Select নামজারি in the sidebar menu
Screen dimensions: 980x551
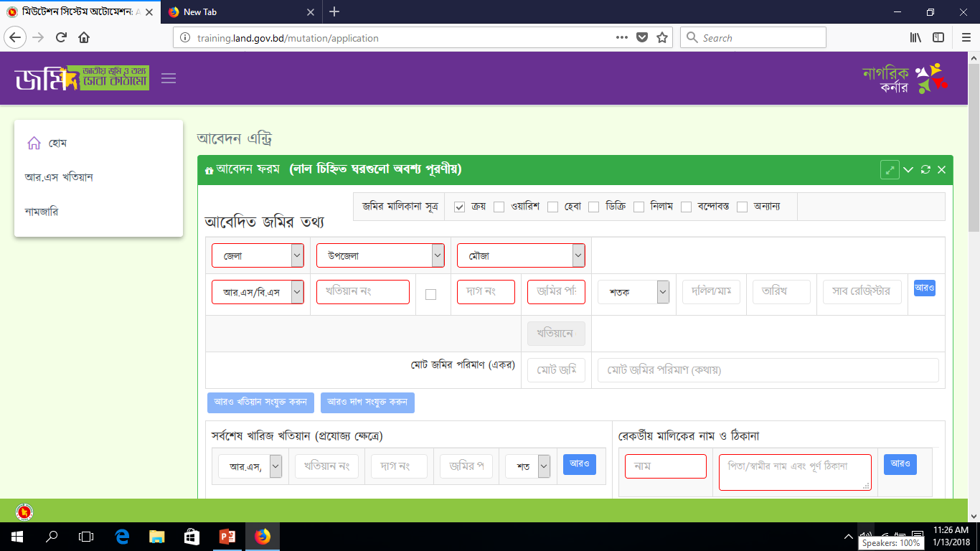(x=42, y=212)
